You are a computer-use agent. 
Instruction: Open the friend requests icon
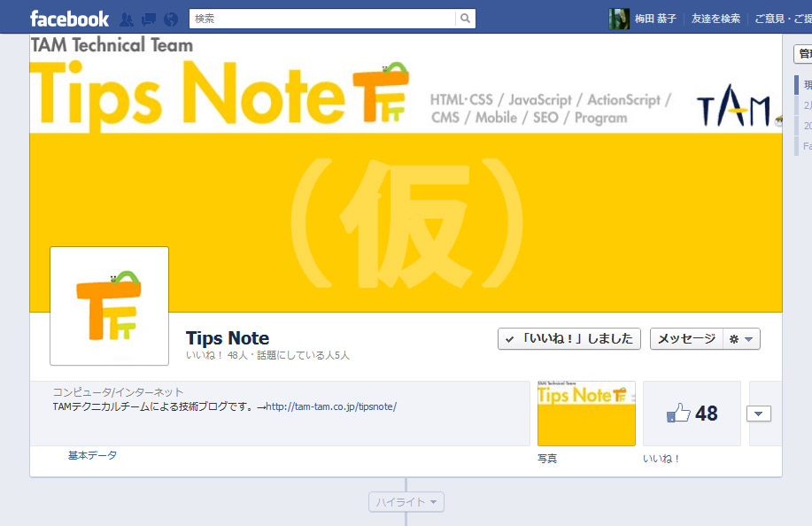point(127,19)
